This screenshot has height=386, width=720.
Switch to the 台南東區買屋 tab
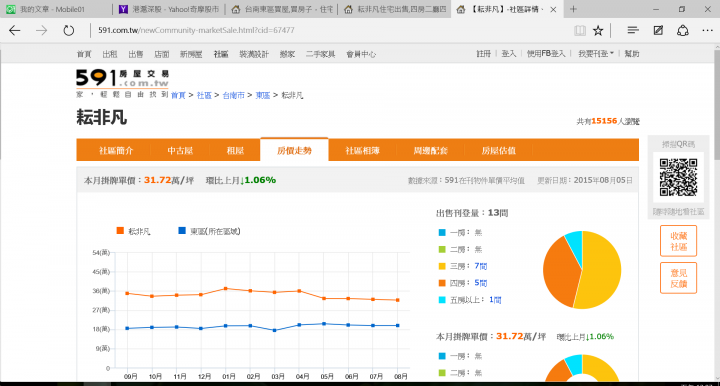281,9
